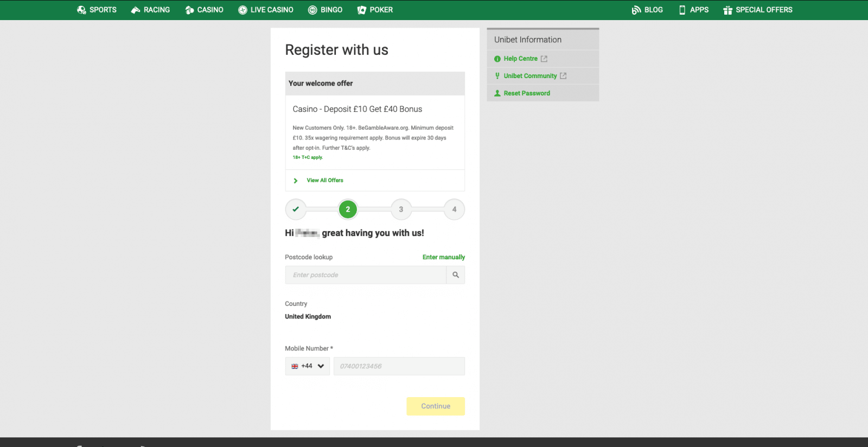
Task: Click the Mobile Number label
Action: coord(309,348)
